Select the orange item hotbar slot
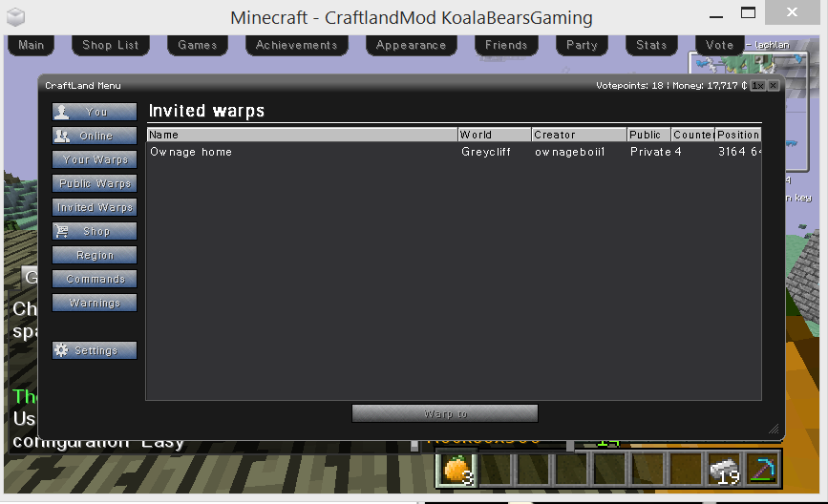This screenshot has height=504, width=828. tap(456, 469)
